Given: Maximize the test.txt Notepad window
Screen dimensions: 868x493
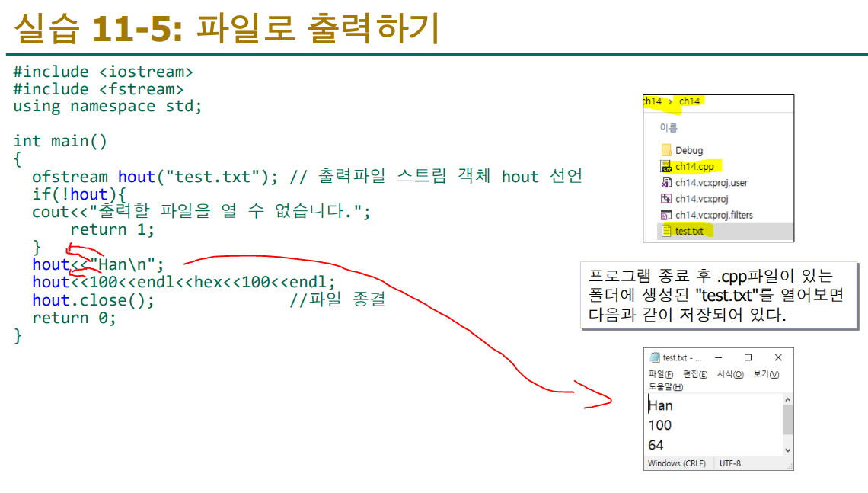Looking at the screenshot, I should tap(748, 357).
